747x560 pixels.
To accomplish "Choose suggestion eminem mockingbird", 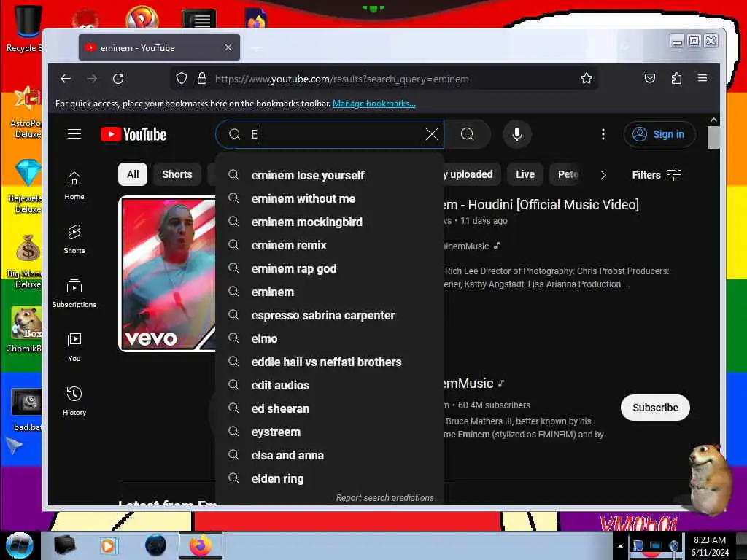I will [330, 222].
